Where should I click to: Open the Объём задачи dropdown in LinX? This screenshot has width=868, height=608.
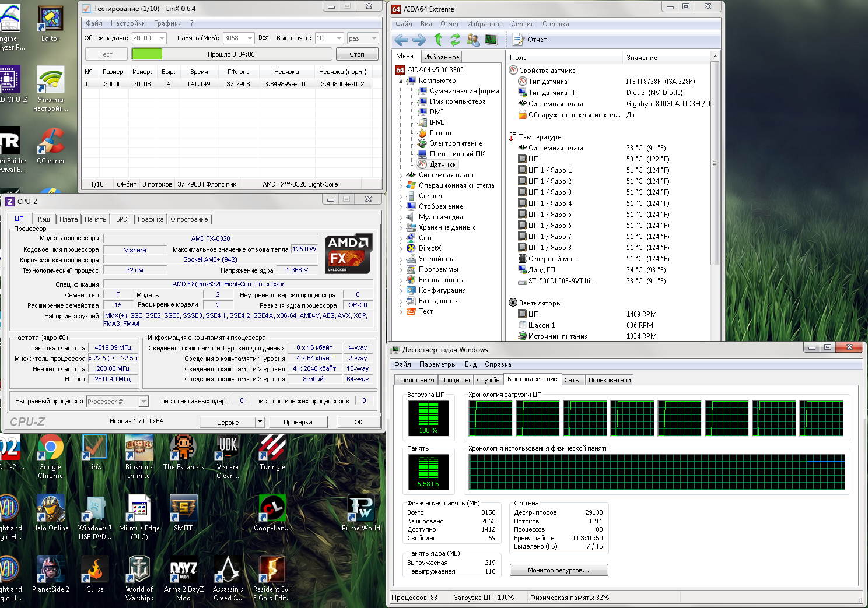tap(162, 38)
